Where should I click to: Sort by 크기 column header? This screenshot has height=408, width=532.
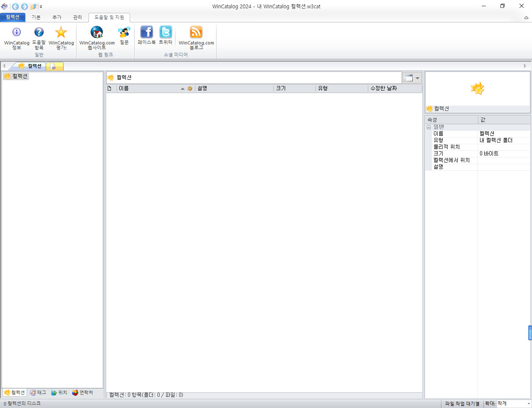295,88
